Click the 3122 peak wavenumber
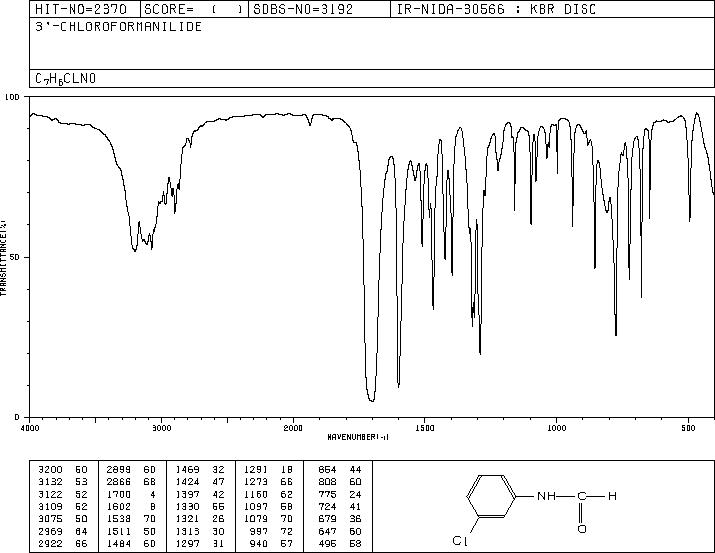The width and height of the screenshot is (715, 553). [x=50, y=494]
